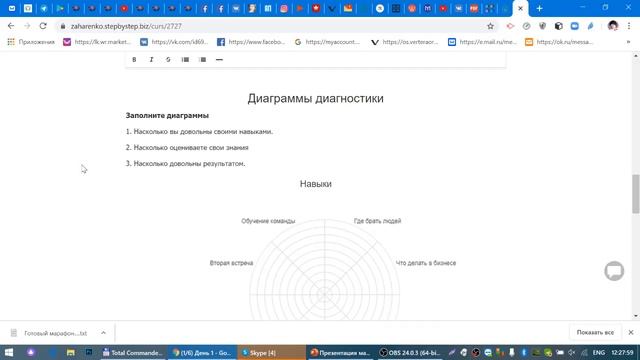The image size is (640, 360).
Task: Open a new browser tab
Action: (539, 8)
